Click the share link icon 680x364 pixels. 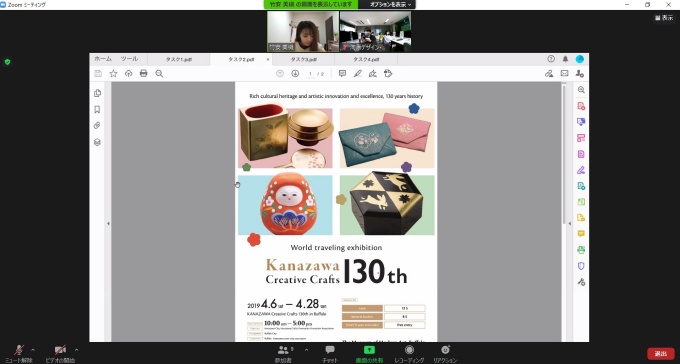coord(549,74)
